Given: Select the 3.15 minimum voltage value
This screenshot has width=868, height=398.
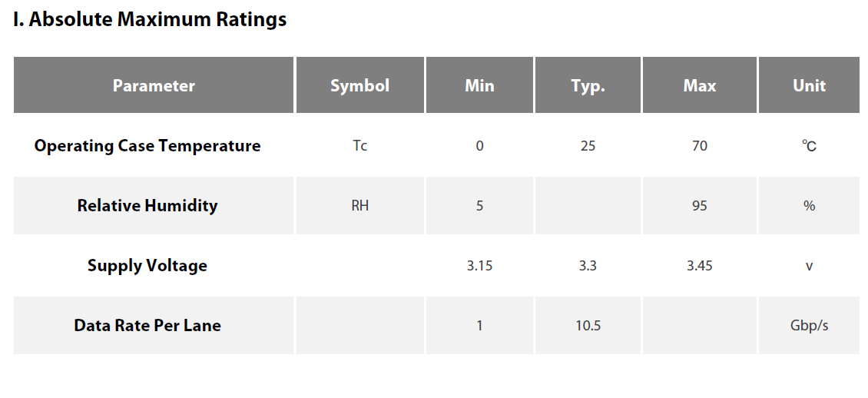Looking at the screenshot, I should tap(479, 266).
